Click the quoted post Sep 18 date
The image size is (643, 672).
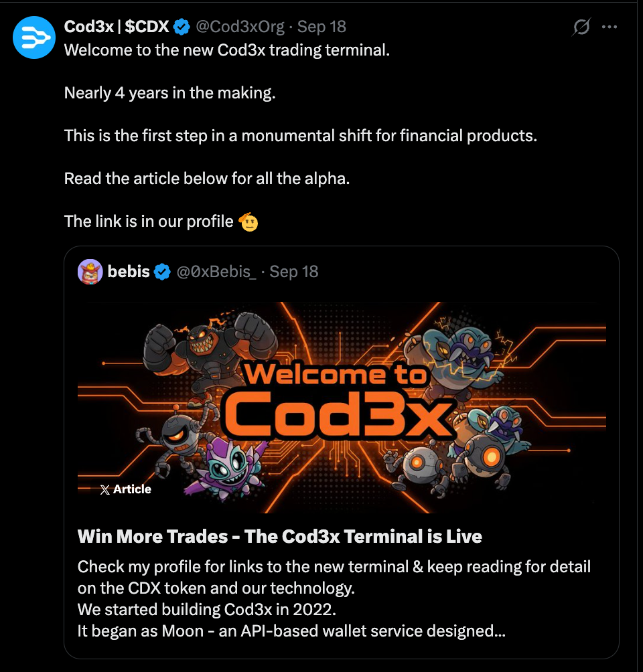294,272
